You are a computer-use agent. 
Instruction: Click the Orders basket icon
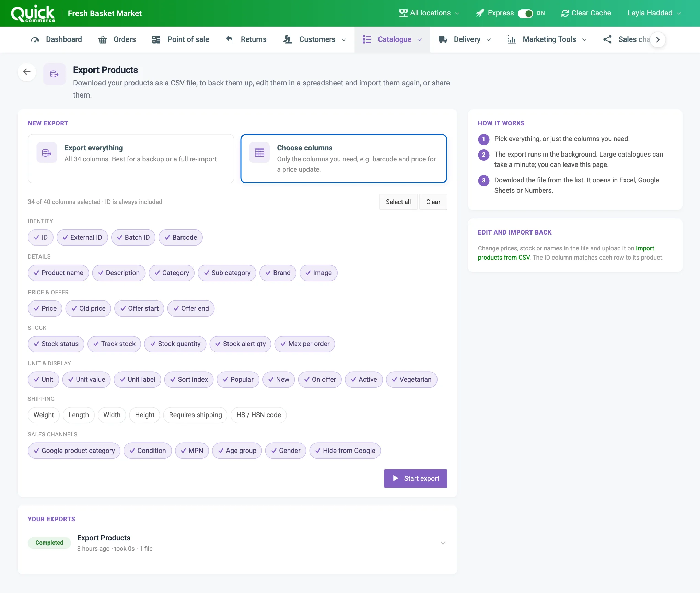point(103,39)
